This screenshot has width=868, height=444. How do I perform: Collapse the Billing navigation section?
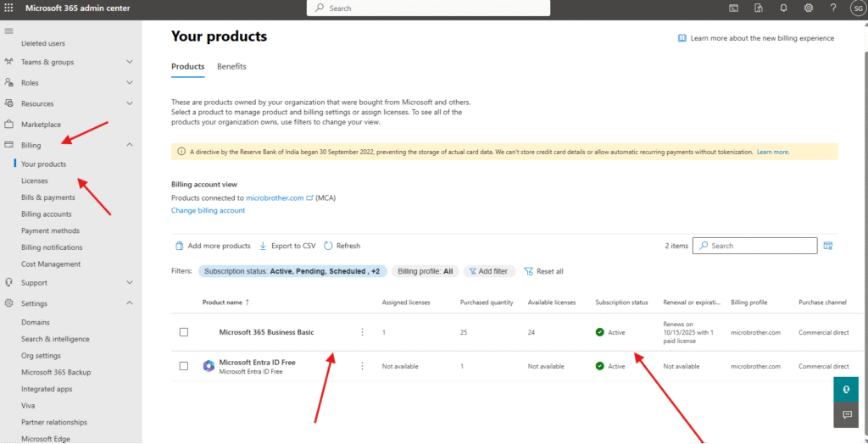[x=130, y=145]
